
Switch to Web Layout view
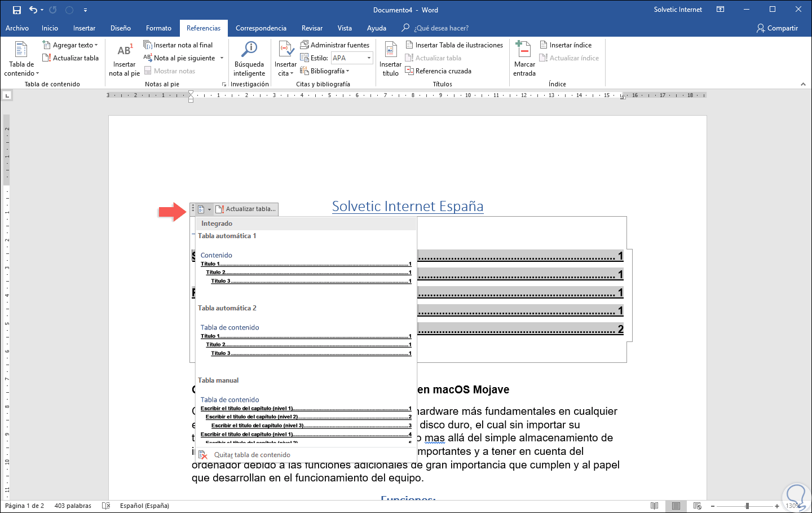tap(697, 506)
